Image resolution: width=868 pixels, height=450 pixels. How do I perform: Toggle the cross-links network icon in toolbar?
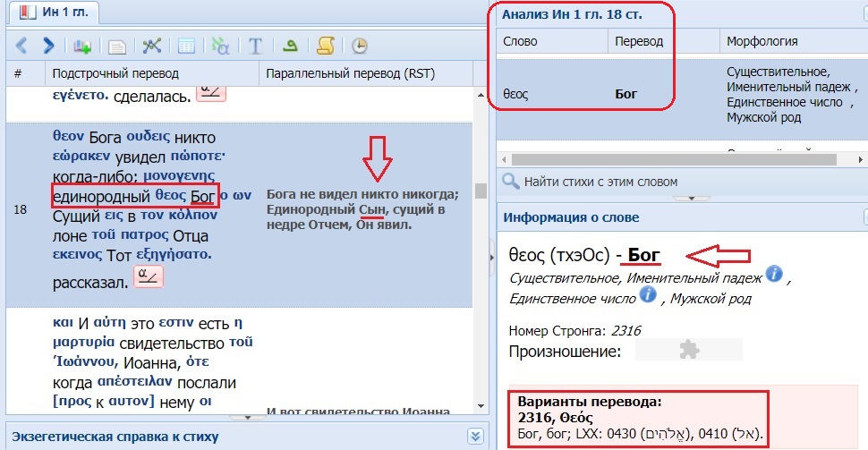[x=151, y=45]
